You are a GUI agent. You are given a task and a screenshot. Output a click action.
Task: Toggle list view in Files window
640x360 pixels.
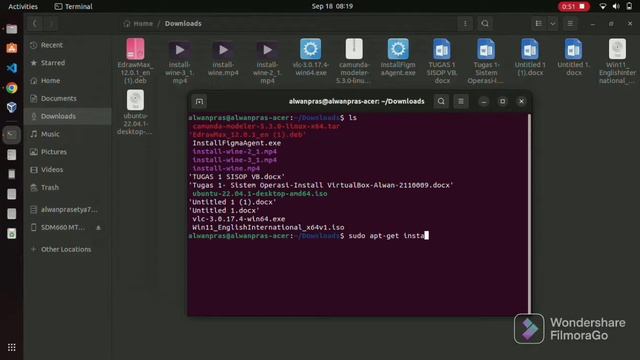539,24
